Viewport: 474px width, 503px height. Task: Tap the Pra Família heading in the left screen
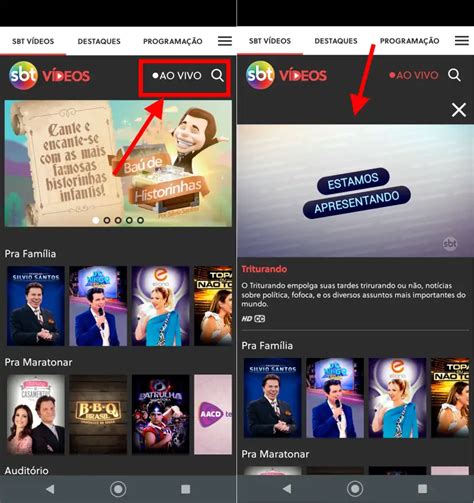pos(30,254)
